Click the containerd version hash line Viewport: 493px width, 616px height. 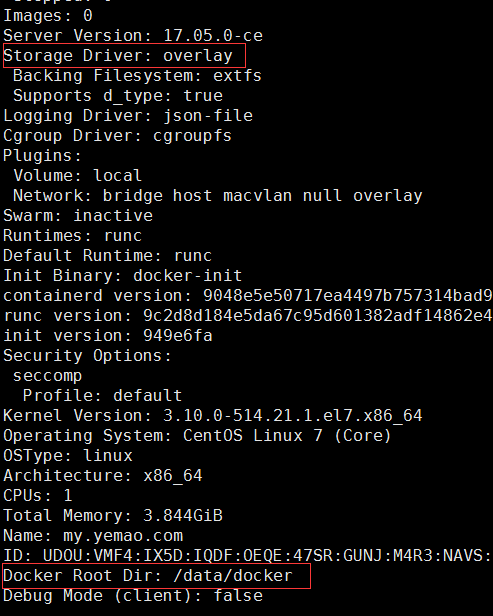point(247,295)
